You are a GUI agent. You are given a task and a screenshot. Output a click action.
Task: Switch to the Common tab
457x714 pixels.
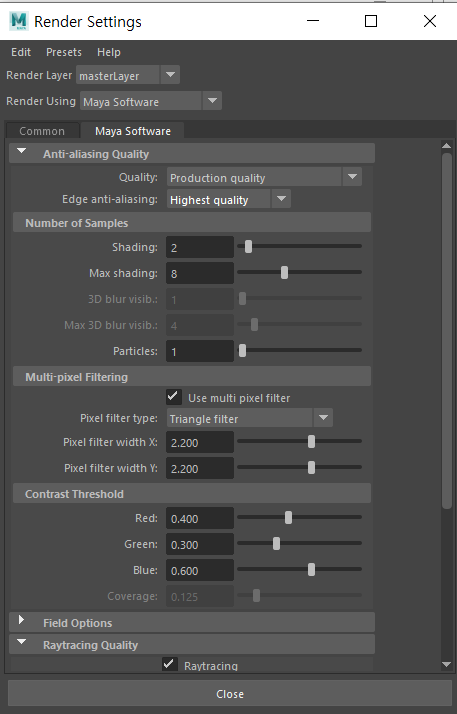click(x=42, y=131)
